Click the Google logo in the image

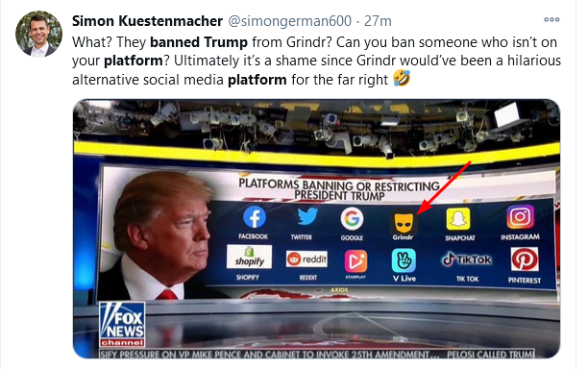point(352,218)
